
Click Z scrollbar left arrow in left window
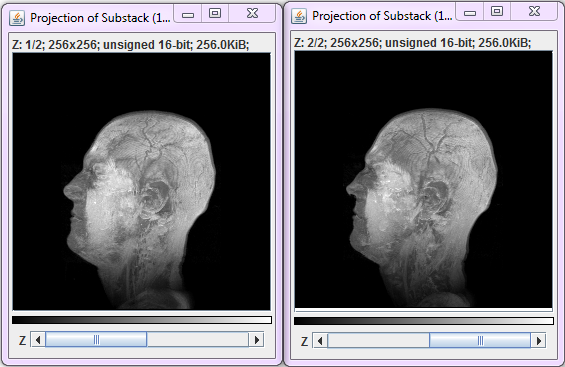pyautogui.click(x=38, y=340)
